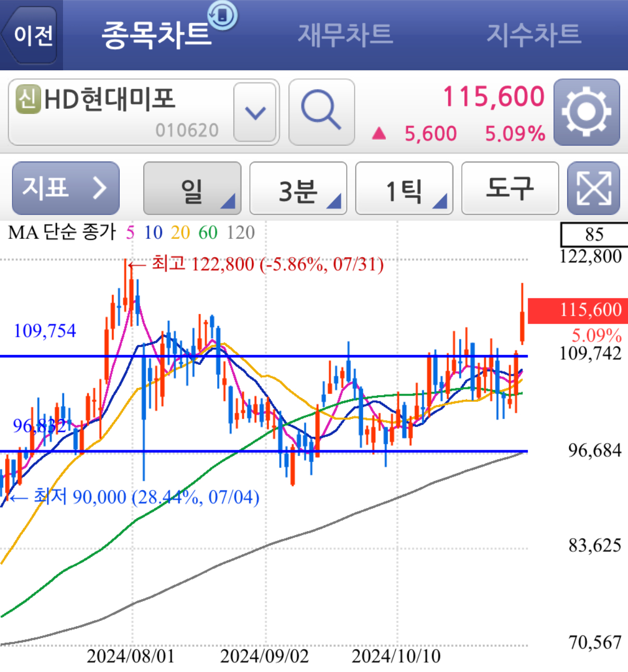Viewport: 628px width, 672px height.
Task: Toggle the 5-day moving average line
Action: tap(131, 233)
